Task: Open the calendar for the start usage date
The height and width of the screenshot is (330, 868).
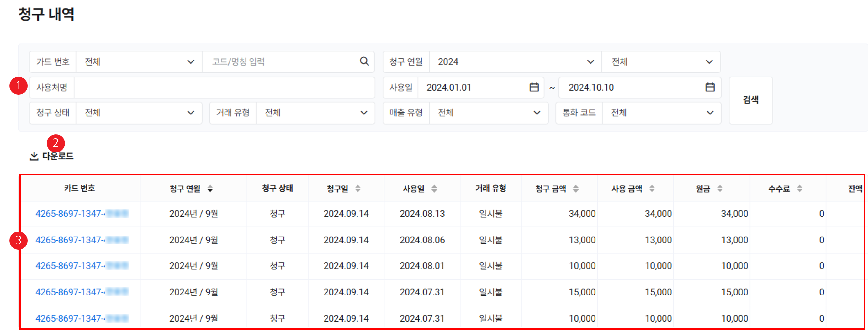Action: coord(534,87)
